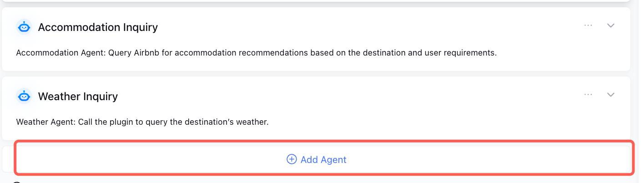
Task: Click the Weather Inquiry robot icon
Action: [x=24, y=97]
